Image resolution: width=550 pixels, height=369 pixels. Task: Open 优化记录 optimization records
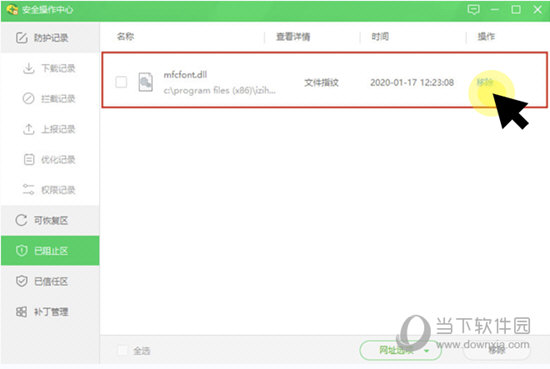pyautogui.click(x=50, y=160)
